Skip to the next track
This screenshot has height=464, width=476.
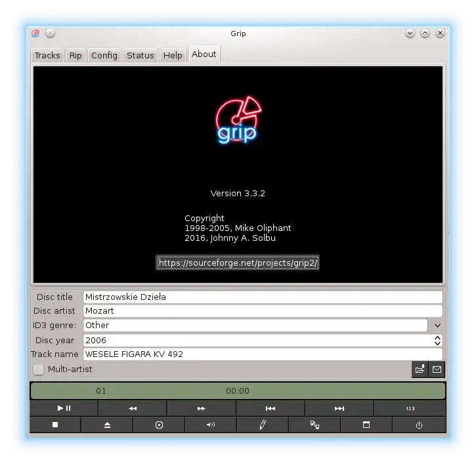coord(339,408)
